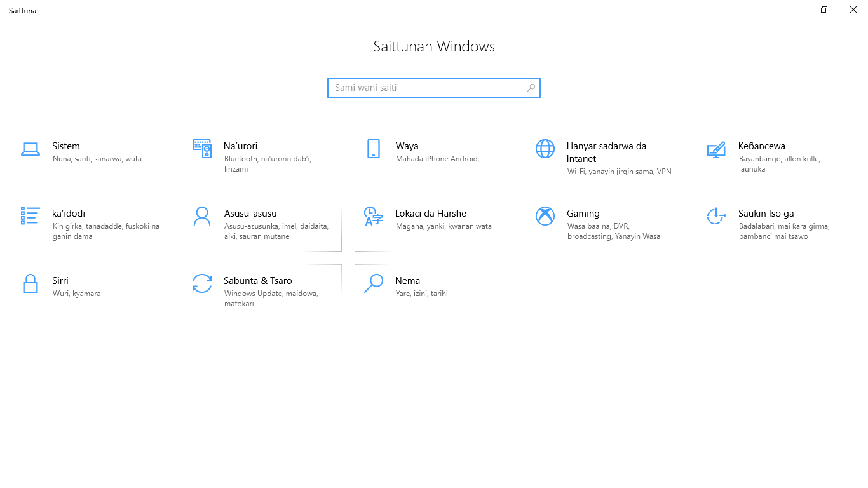Open the 'Sabunta & Tsaro' label
868x488 pixels.
(258, 281)
